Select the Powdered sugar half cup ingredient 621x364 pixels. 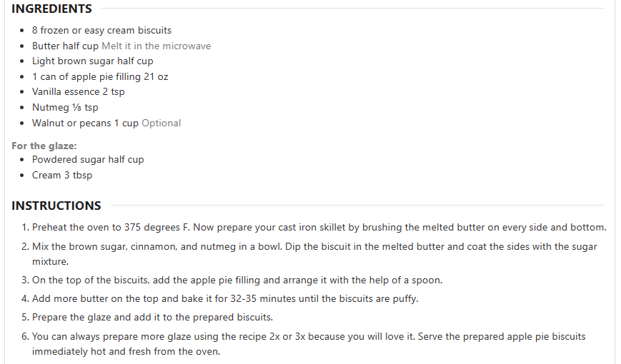(88, 160)
